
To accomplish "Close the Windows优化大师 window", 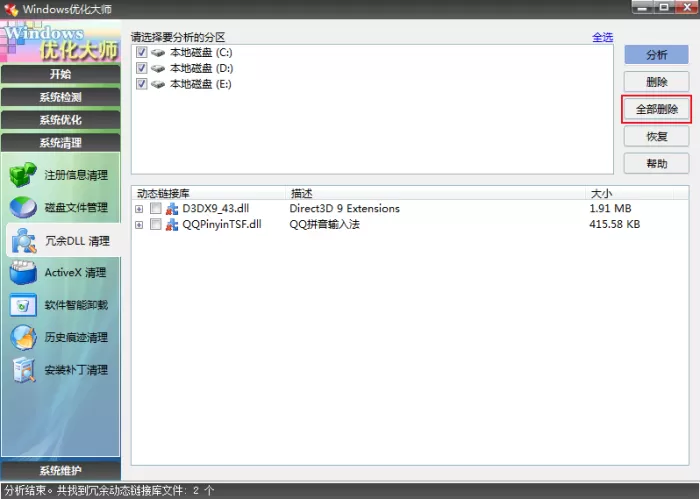I will click(x=688, y=7).
